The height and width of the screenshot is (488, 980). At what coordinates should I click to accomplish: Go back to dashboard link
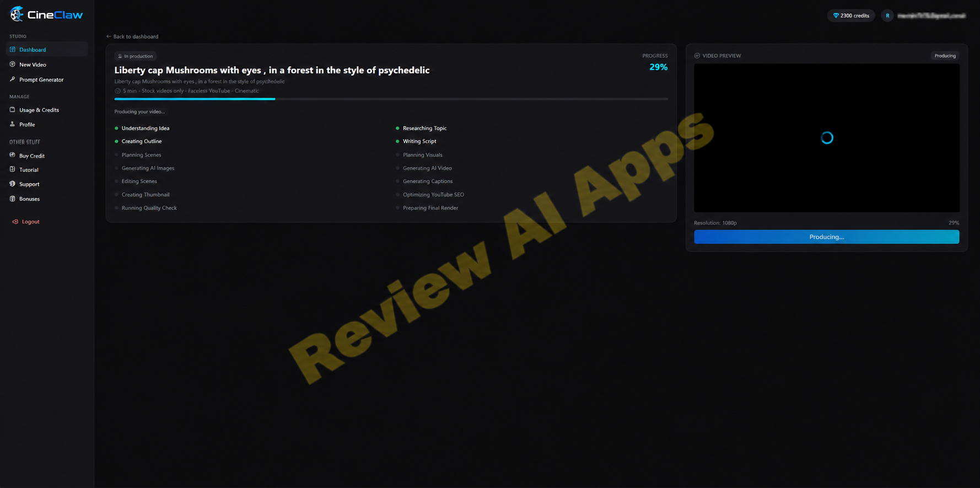(x=132, y=36)
